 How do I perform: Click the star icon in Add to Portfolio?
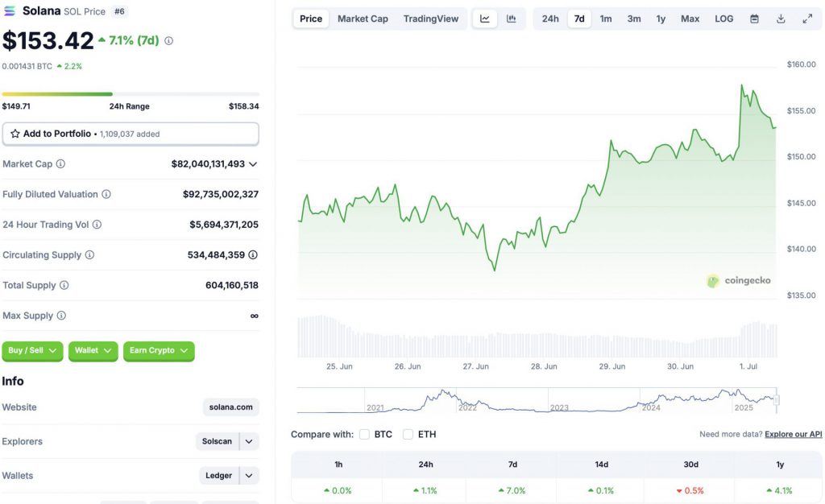click(x=15, y=134)
